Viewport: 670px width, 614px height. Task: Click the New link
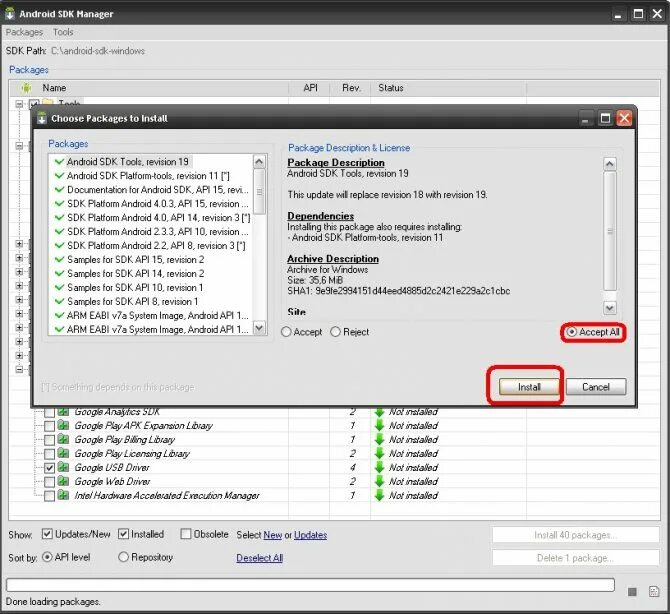pyautogui.click(x=272, y=535)
